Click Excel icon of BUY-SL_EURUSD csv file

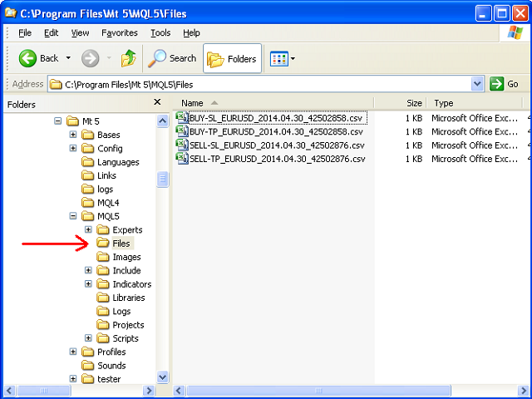(x=182, y=118)
